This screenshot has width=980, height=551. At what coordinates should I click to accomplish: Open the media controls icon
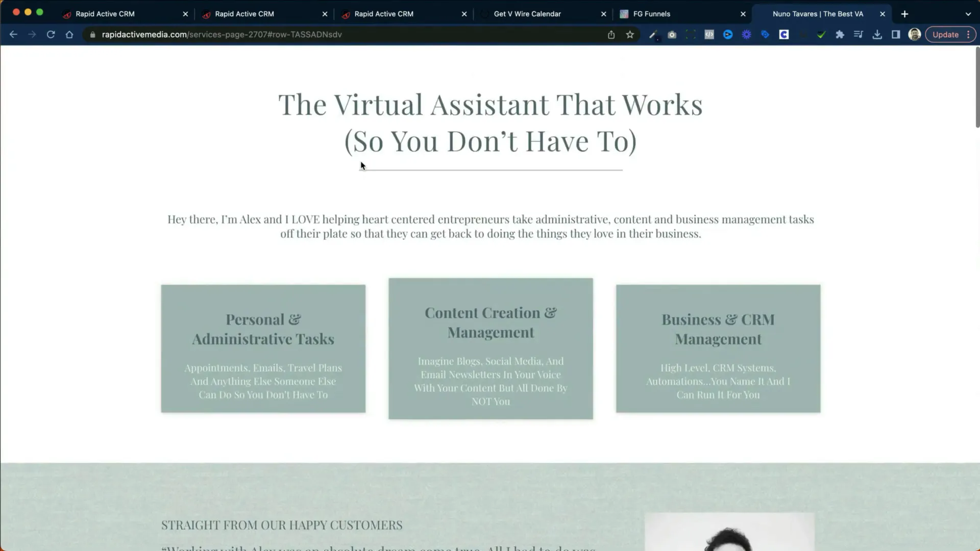(859, 35)
